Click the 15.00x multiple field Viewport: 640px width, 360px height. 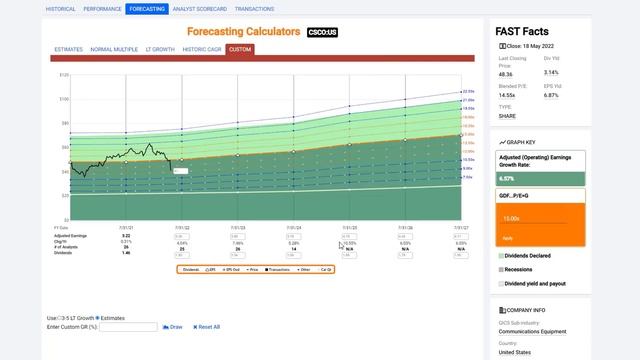[533, 219]
